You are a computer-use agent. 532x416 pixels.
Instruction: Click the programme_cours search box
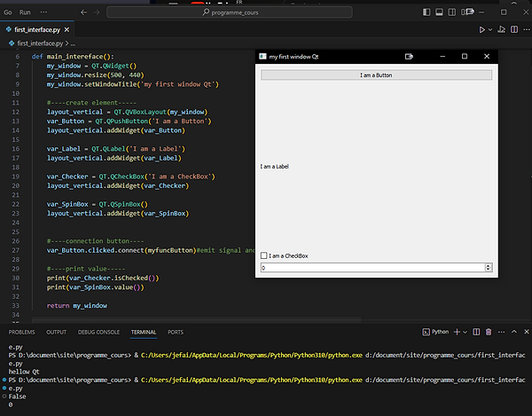pyautogui.click(x=230, y=12)
